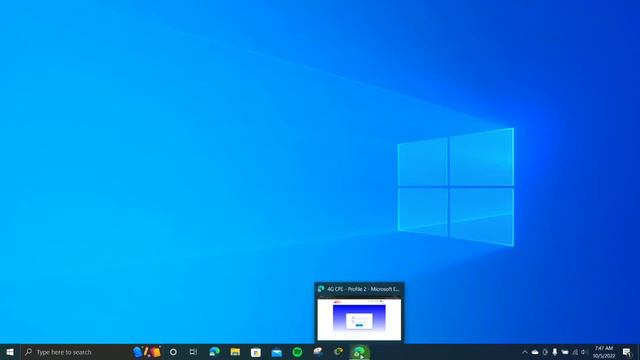Open the Mail app on the taskbar
This screenshot has height=360, width=640.
(x=276, y=352)
